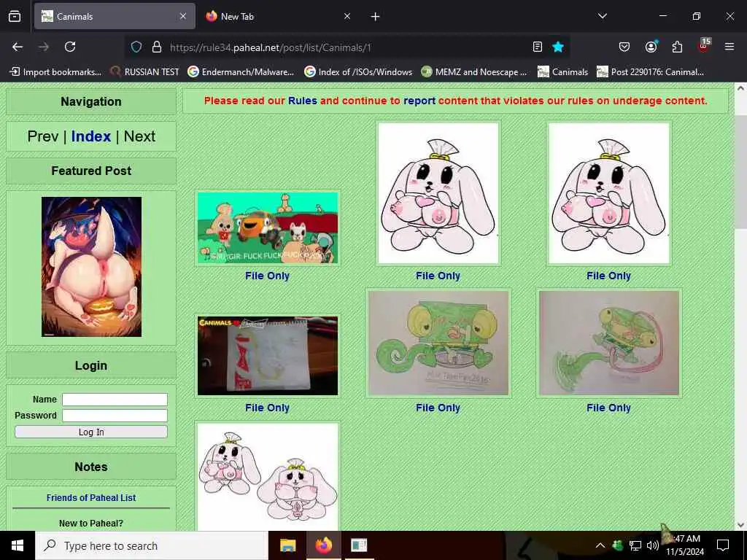Open the Canimals bookmark in bookmarks bar
747x560 pixels.
[562, 72]
